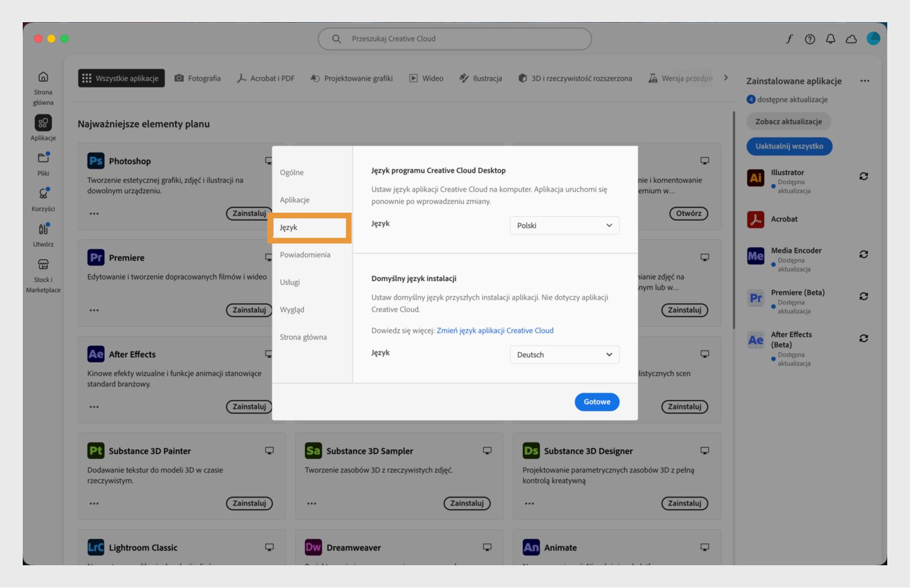Click the Otwórz button on app card
Screen dimensions: 910x588
688,213
